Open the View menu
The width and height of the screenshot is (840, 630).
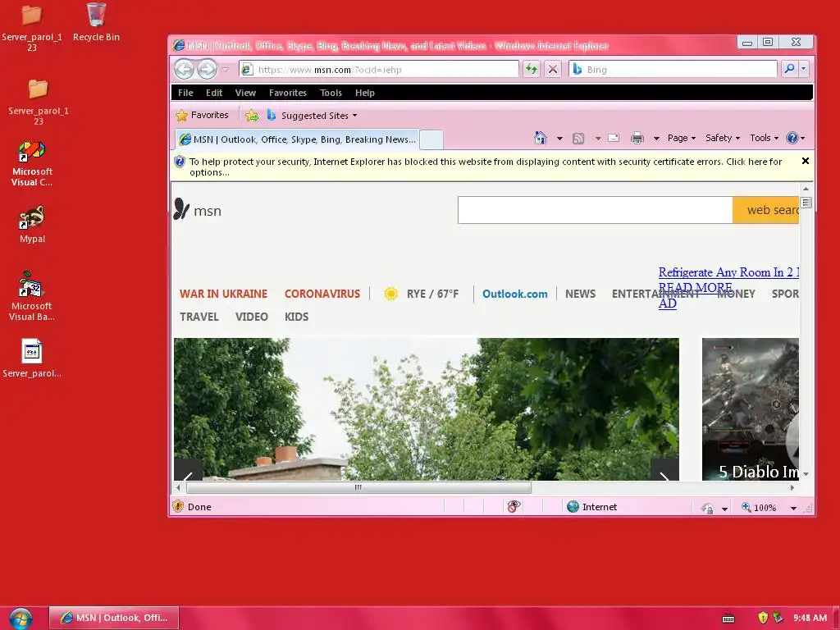(x=245, y=93)
